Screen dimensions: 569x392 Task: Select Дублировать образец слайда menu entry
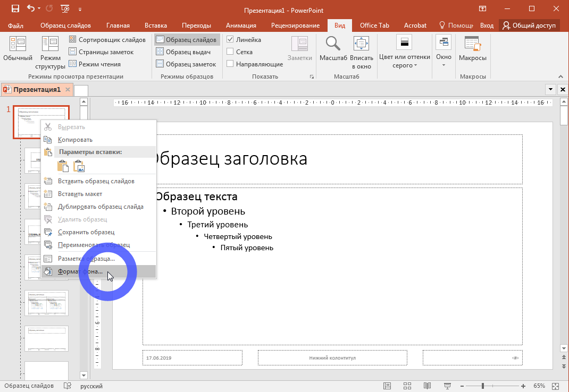(100, 207)
